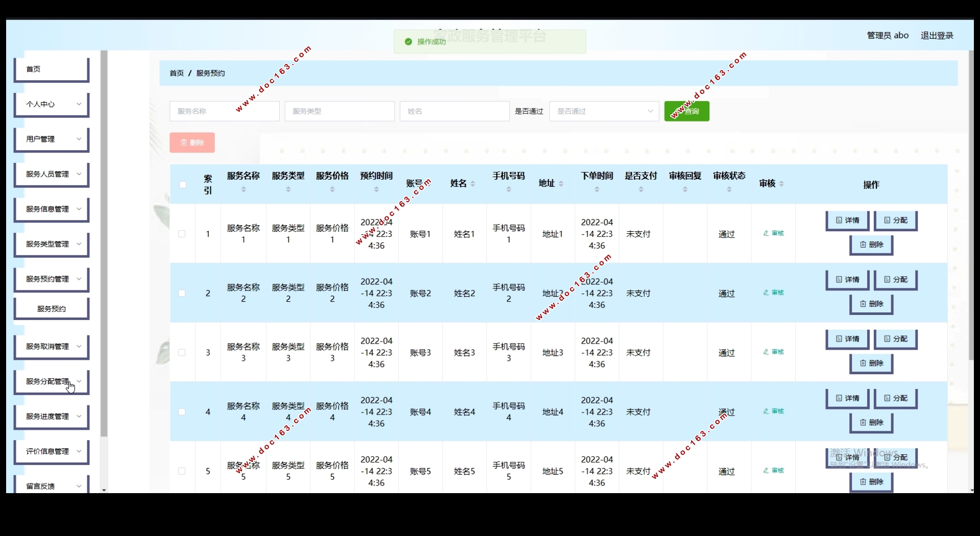The width and height of the screenshot is (980, 536).
Task: Click 删除 for row 3
Action: point(871,363)
